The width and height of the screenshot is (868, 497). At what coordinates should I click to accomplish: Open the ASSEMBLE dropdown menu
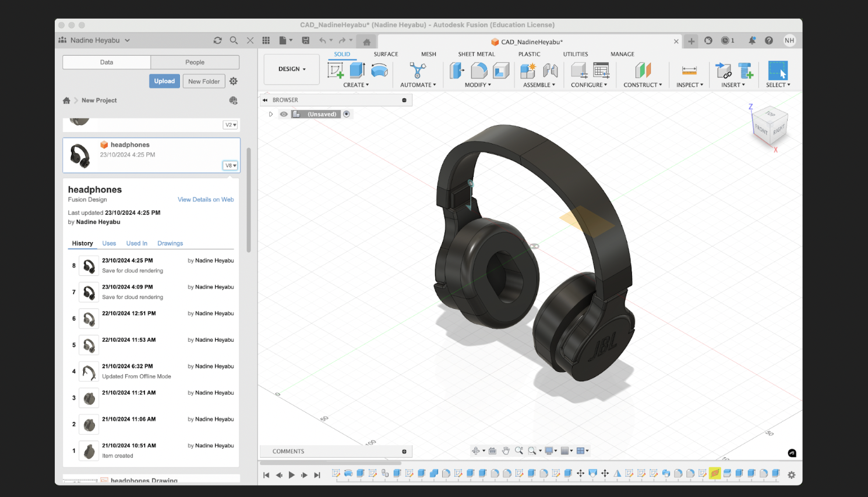point(539,85)
